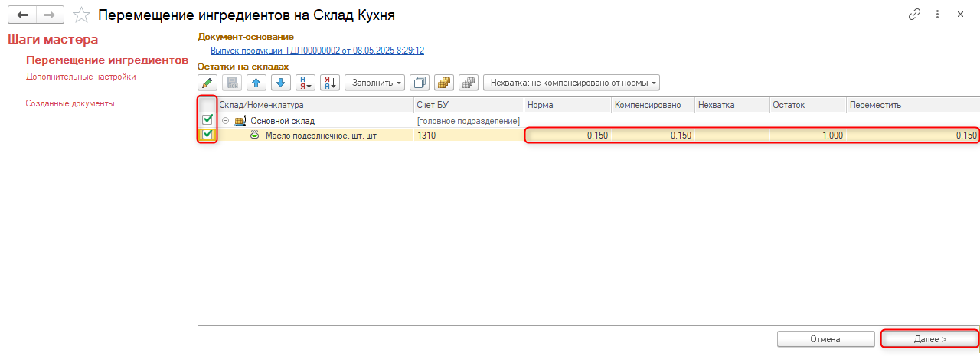Open the Созданные документы step
This screenshot has height=356, width=980.
click(70, 103)
